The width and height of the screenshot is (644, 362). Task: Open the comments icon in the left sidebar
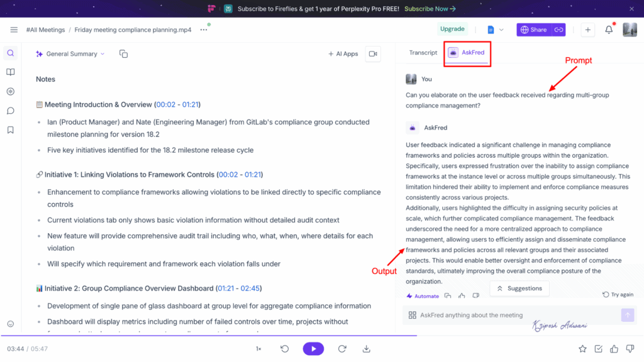[10, 111]
